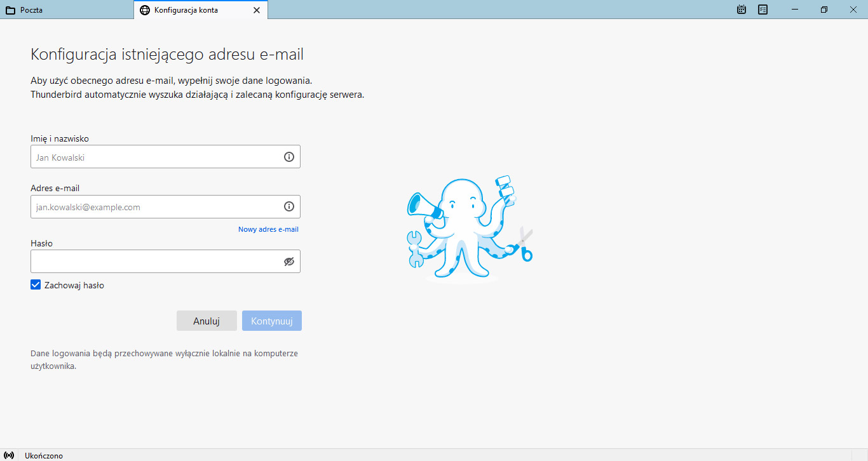Toggle password visibility eye icon
The image size is (868, 461).
tap(289, 261)
